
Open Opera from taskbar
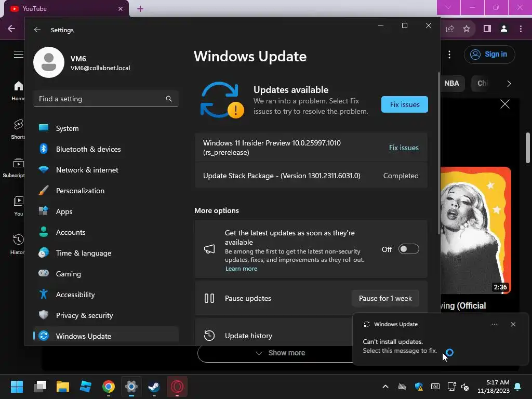(x=177, y=387)
